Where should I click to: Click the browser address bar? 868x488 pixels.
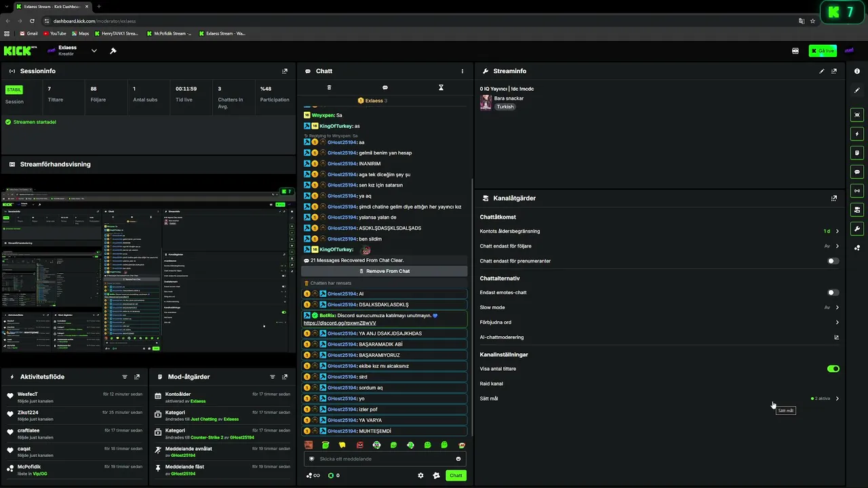(x=420, y=21)
